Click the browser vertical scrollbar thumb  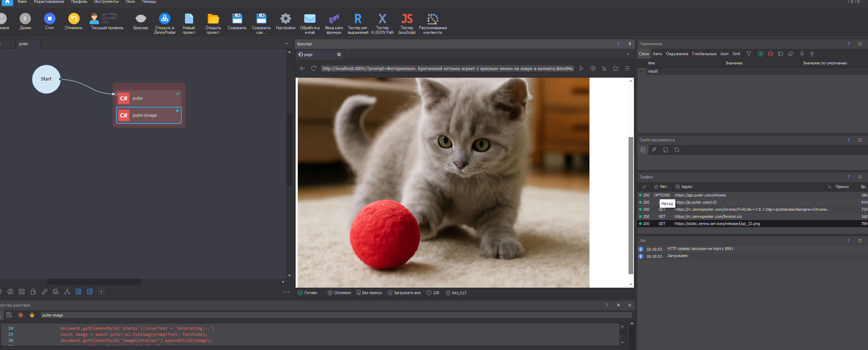tap(631, 205)
